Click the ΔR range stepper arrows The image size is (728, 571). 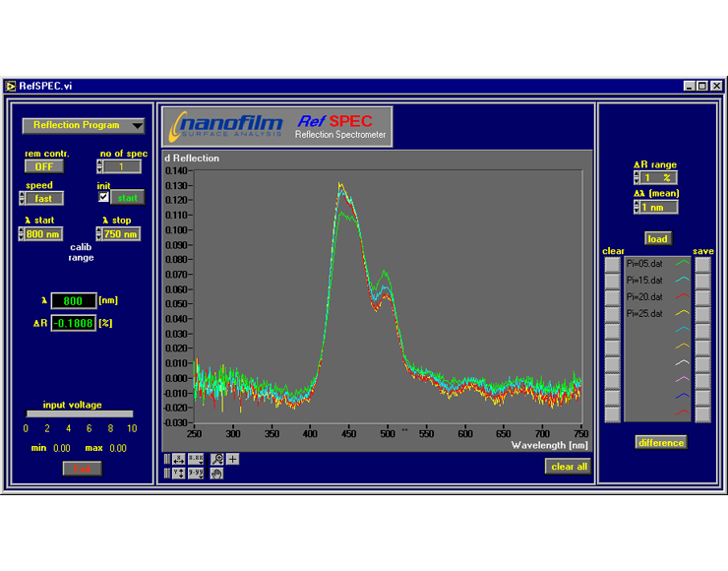pos(637,178)
